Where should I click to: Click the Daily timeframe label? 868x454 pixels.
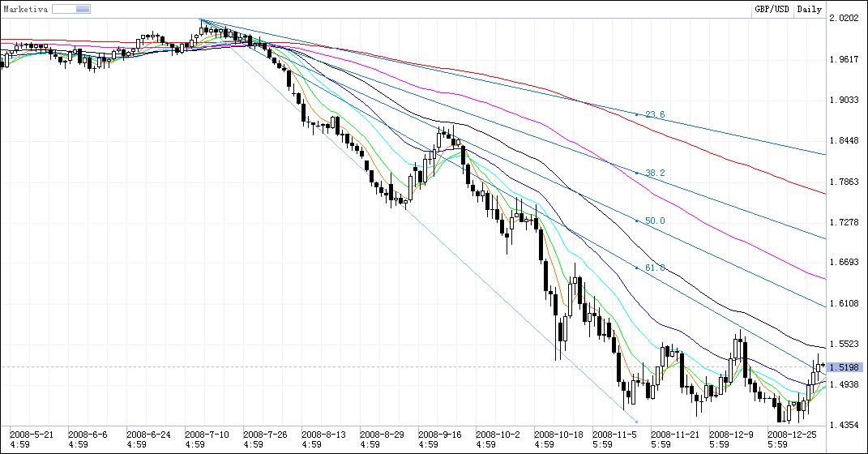coord(810,10)
